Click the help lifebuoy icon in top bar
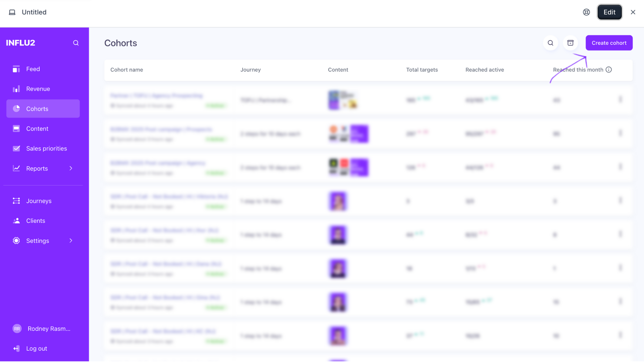This screenshot has width=644, height=362. point(586,12)
